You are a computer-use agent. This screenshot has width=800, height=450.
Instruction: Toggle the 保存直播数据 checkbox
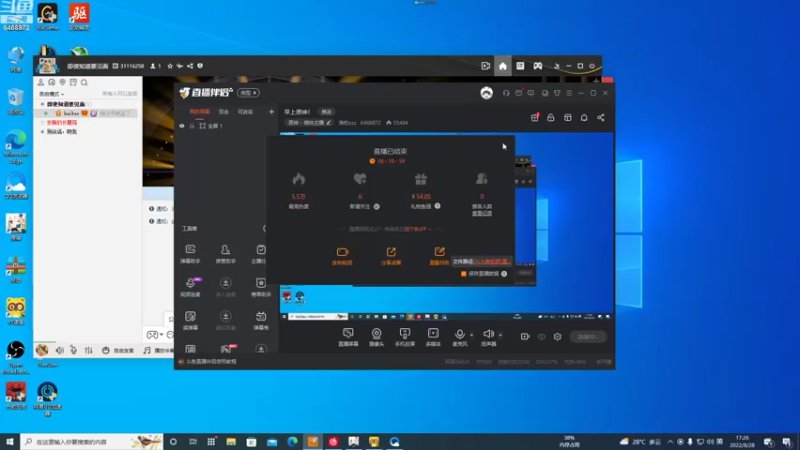coord(463,274)
